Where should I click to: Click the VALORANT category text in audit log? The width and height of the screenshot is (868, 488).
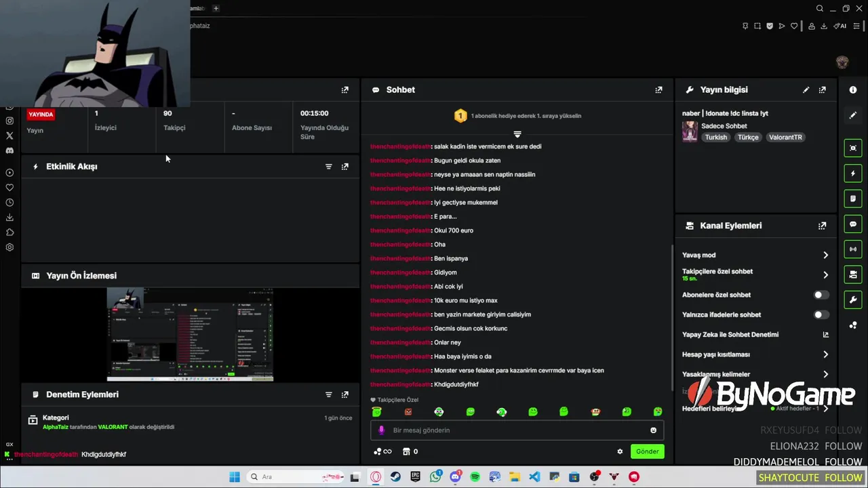[113, 427]
